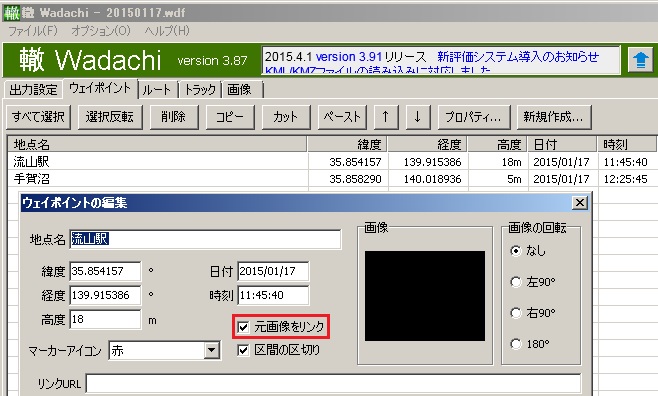Select the 手賀沼 waypoint row

tap(332, 179)
